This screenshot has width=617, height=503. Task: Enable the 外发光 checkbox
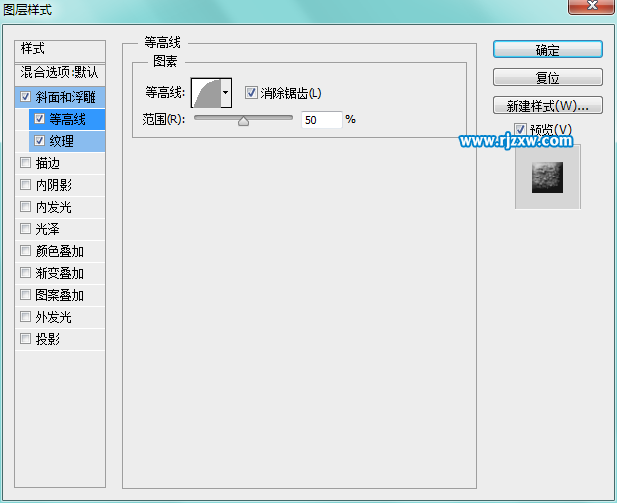click(x=26, y=317)
